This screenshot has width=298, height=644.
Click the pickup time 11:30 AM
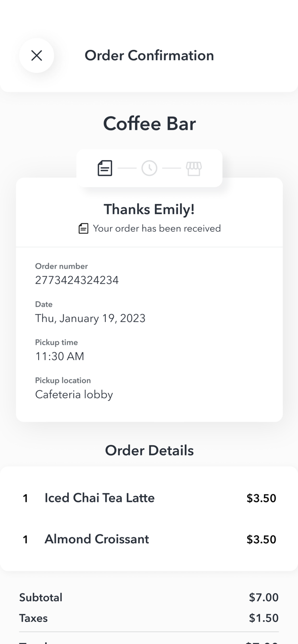pos(59,356)
